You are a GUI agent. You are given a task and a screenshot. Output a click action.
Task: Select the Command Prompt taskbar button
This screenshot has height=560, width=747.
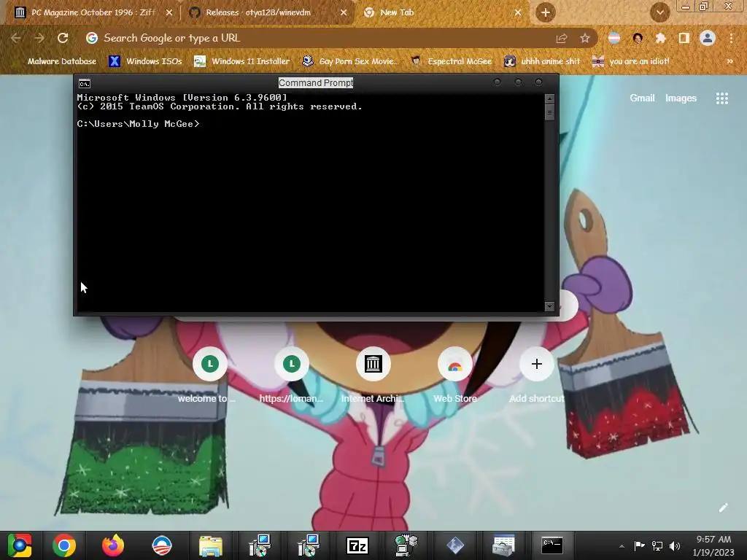(552, 545)
